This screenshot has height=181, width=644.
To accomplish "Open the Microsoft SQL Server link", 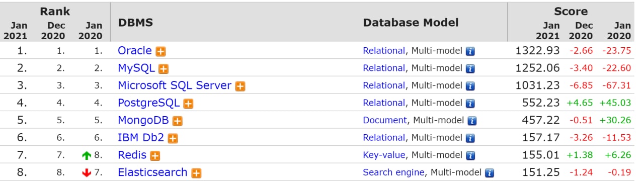I will coord(175,85).
